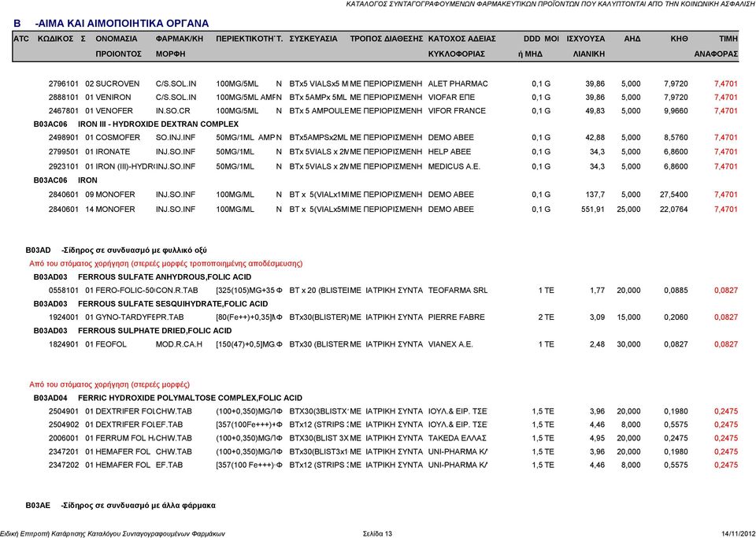The height and width of the screenshot is (538, 756).
Task: Click the PIERRE FABRE license holder
Action: 456,317
